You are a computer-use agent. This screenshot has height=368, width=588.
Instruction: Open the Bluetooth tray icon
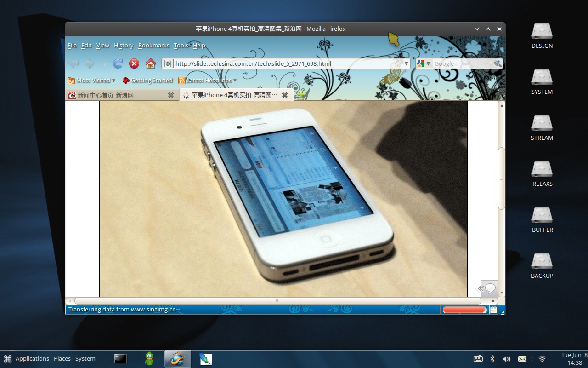click(492, 359)
